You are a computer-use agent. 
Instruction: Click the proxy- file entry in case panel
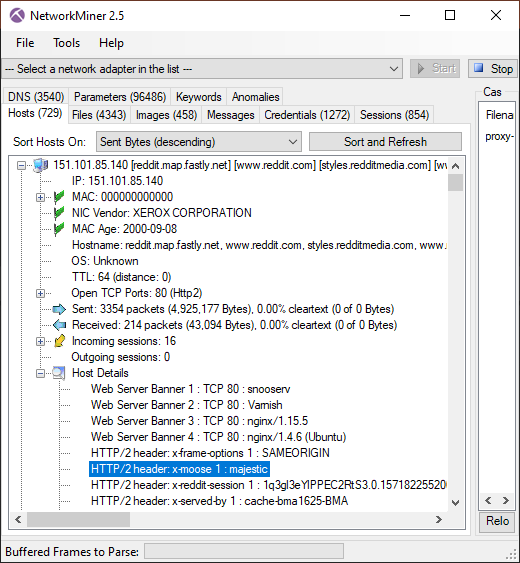pyautogui.click(x=499, y=136)
